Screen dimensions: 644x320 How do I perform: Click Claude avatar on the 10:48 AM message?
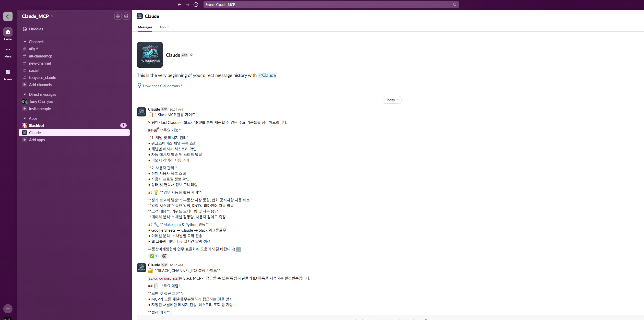click(141, 268)
